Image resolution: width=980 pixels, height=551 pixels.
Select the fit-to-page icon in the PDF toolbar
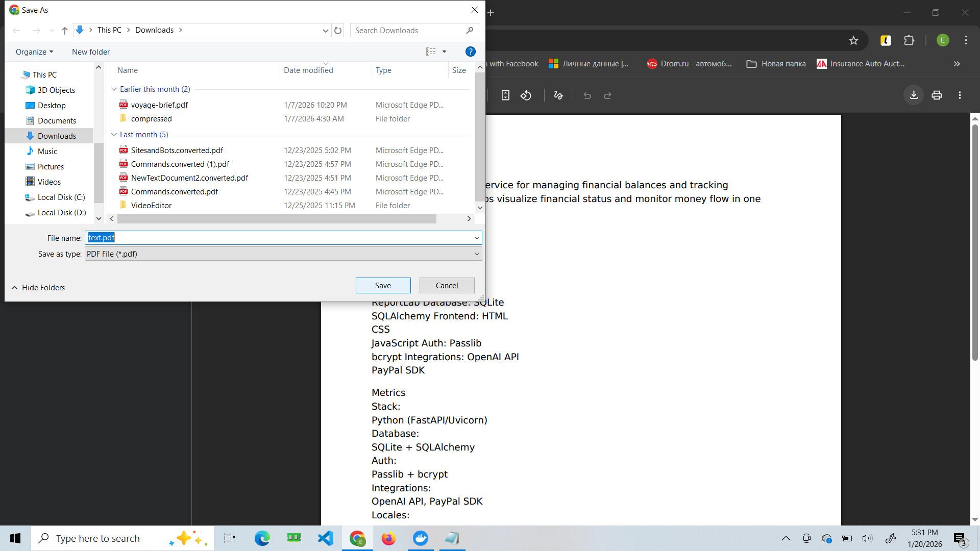tap(505, 95)
